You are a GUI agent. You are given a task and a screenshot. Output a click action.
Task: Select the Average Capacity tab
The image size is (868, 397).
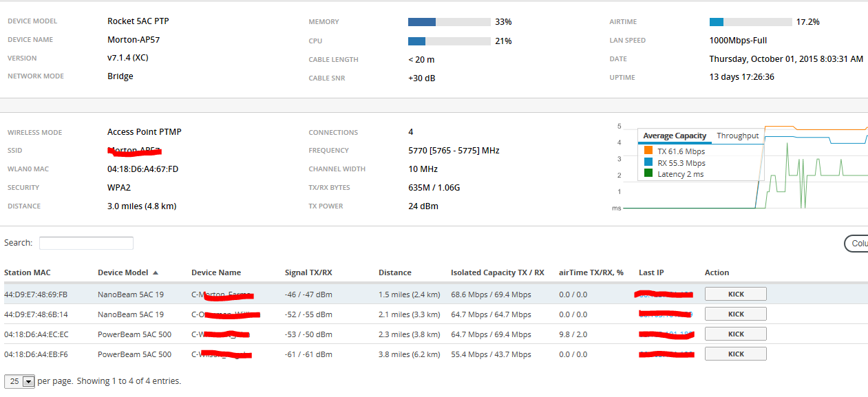[x=675, y=136]
